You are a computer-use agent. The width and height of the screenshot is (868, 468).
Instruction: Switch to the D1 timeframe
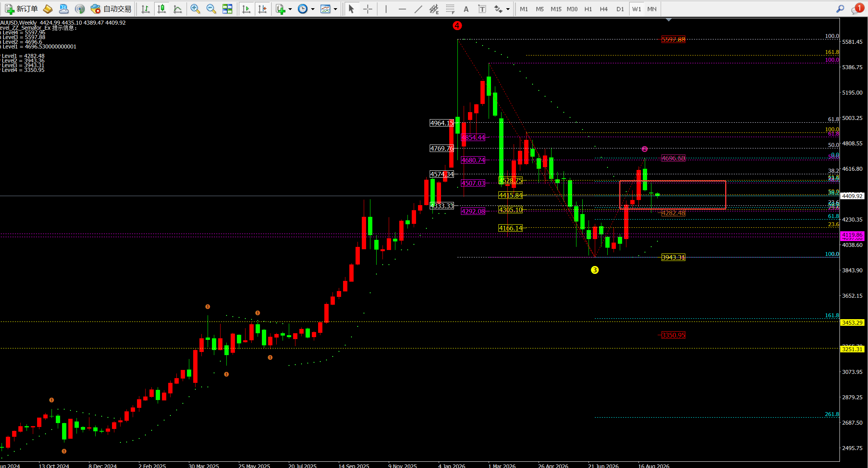[620, 9]
